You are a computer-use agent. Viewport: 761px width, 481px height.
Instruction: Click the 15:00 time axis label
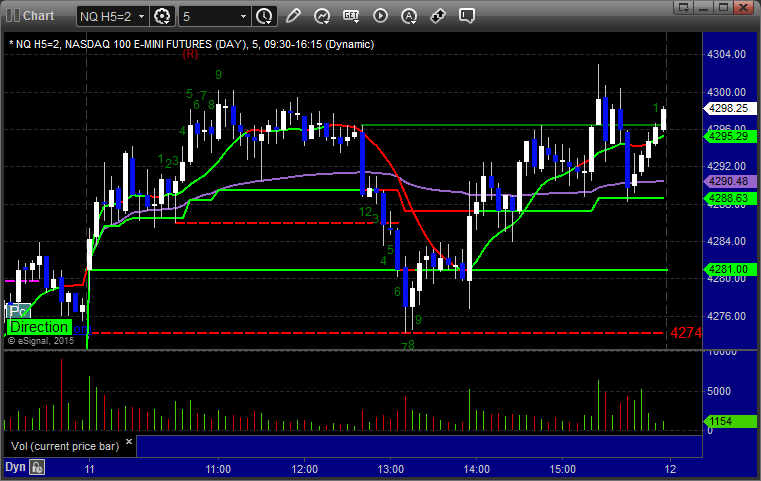pyautogui.click(x=562, y=469)
